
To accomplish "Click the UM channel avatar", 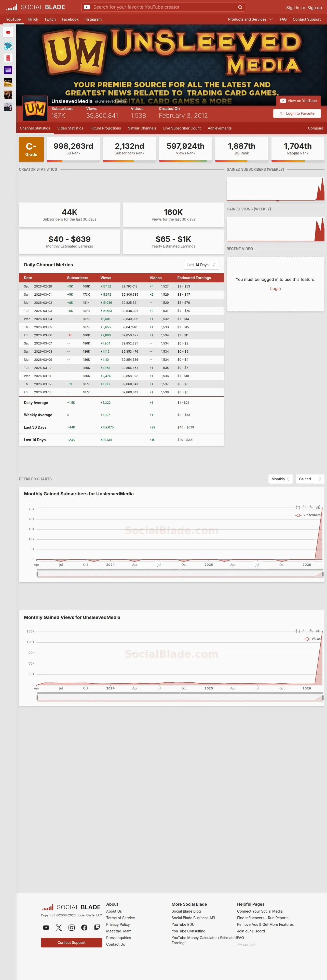I will 35,108.
